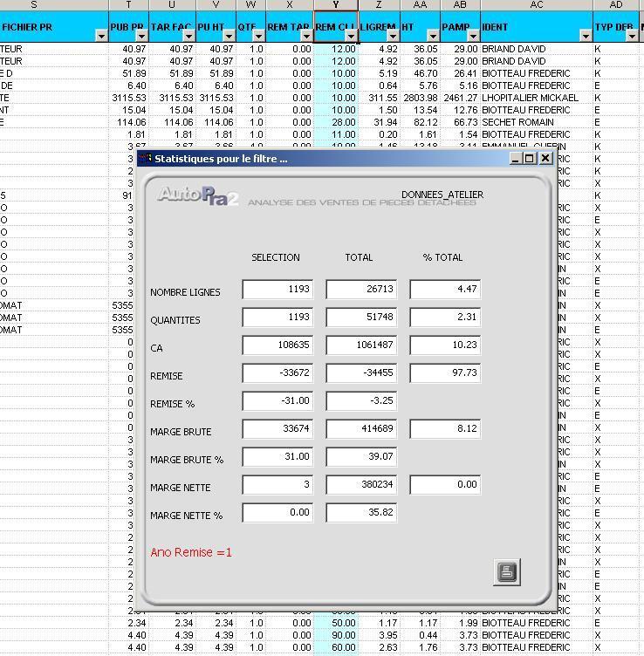Image resolution: width=644 pixels, height=656 pixels.
Task: Click the NOMBRE LIGNES selection field
Action: click(277, 290)
